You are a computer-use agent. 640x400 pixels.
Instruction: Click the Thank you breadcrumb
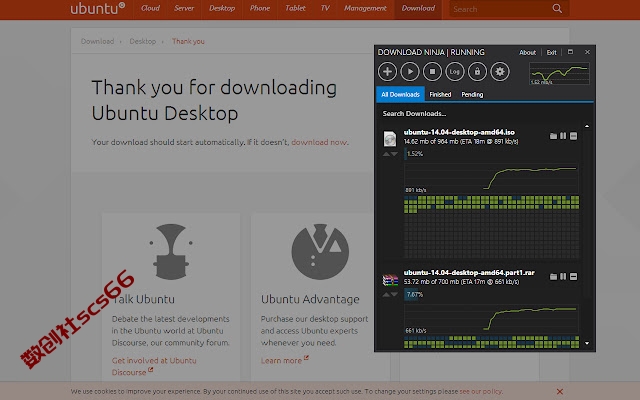(188, 41)
